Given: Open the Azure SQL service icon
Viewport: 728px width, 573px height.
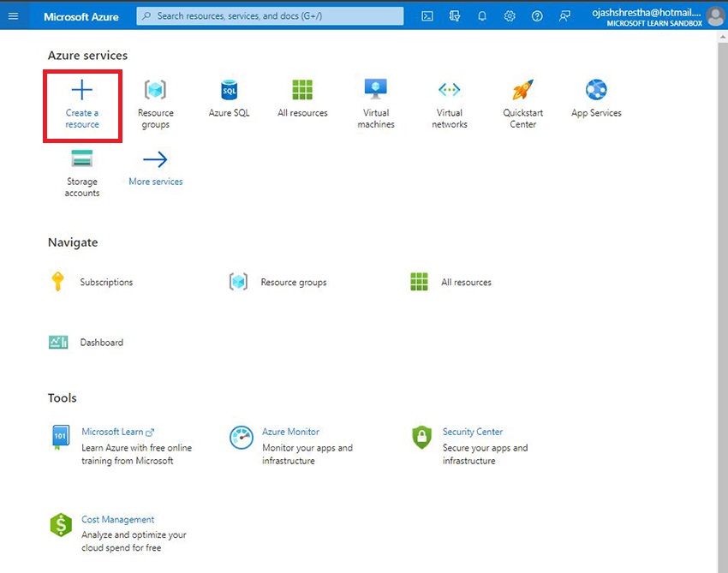Looking at the screenshot, I should [x=229, y=90].
